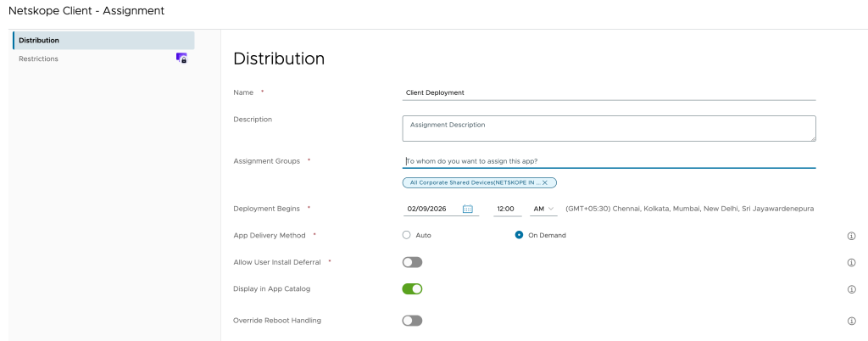Click the Description field label
Image resolution: width=868 pixels, height=341 pixels.
pos(253,119)
